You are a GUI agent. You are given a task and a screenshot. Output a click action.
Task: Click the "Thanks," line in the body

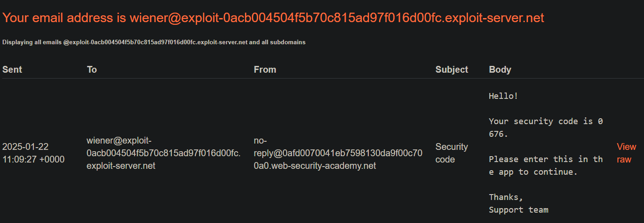pyautogui.click(x=506, y=197)
